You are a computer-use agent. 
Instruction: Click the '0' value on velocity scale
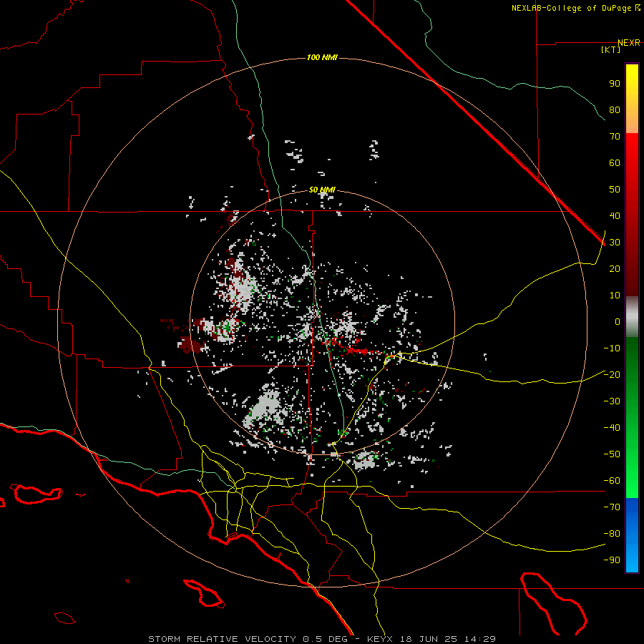click(x=618, y=322)
